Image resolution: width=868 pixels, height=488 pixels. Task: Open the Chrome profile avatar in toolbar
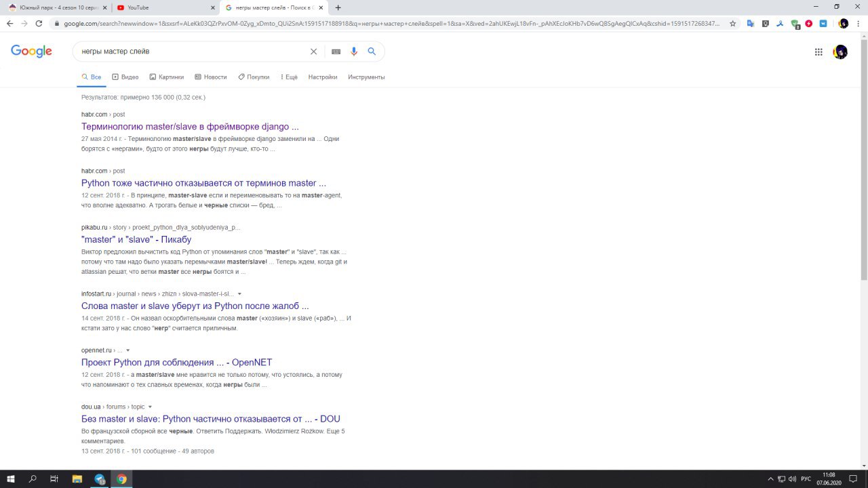tap(843, 23)
